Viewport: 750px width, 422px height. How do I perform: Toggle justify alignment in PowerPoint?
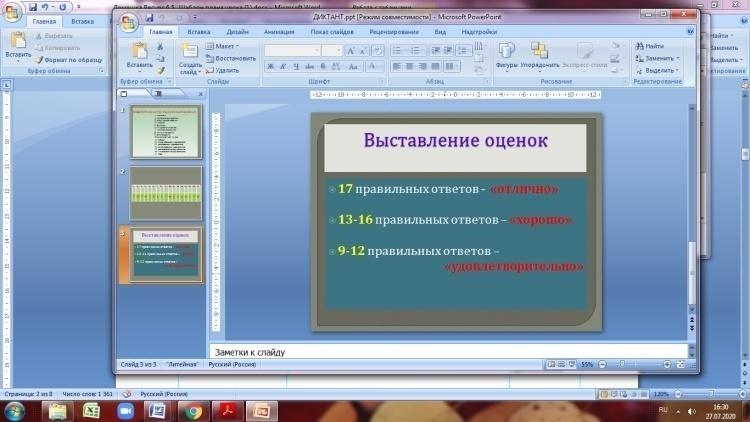point(435,66)
